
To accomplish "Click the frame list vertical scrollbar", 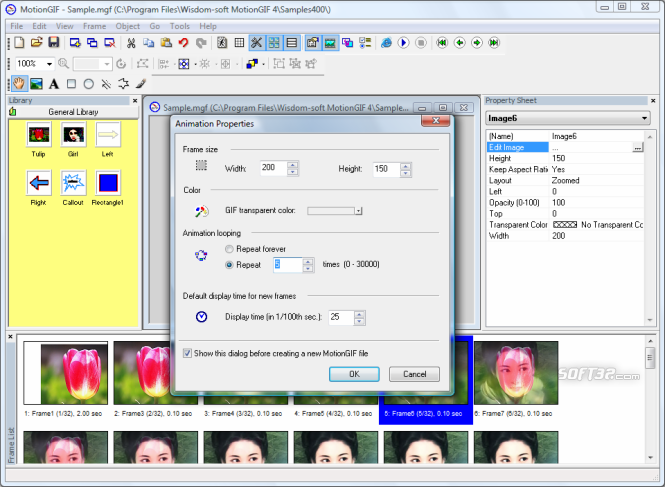I will (x=650, y=399).
